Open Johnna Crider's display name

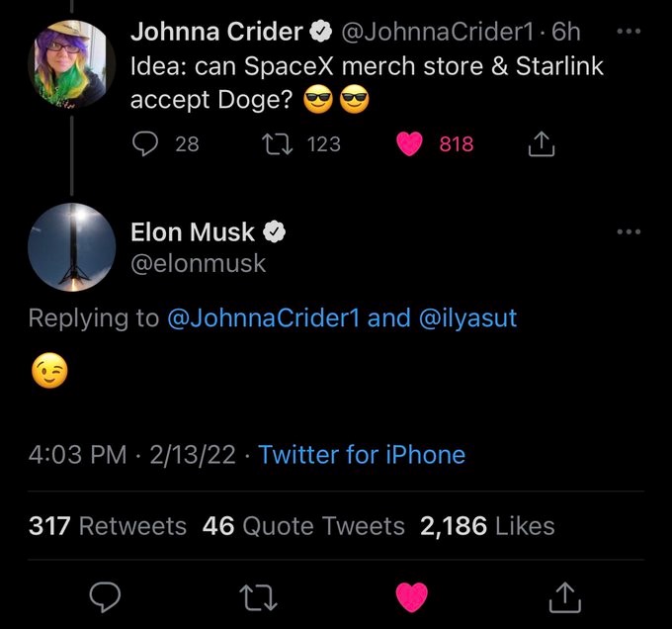[x=217, y=32]
